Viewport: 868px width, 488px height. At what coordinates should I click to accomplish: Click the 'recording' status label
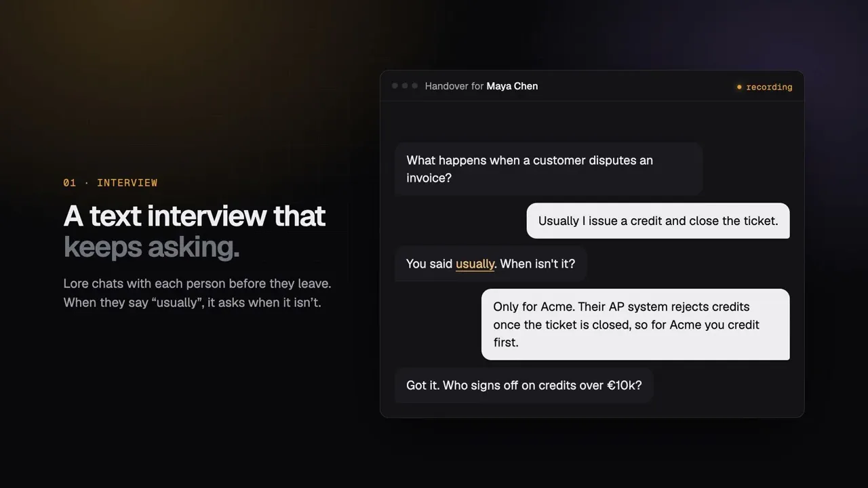pyautogui.click(x=769, y=87)
